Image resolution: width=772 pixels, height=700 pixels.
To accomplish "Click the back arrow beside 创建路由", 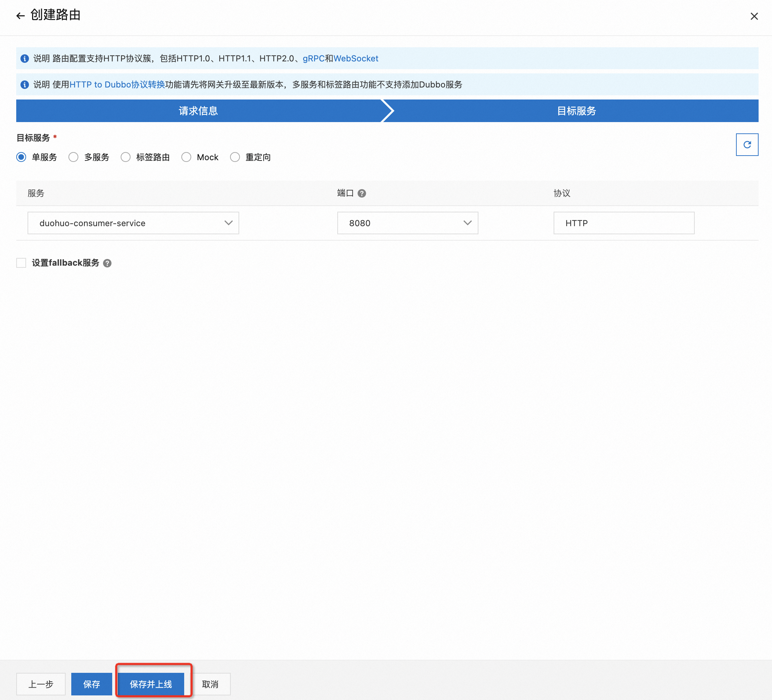I will coord(20,16).
